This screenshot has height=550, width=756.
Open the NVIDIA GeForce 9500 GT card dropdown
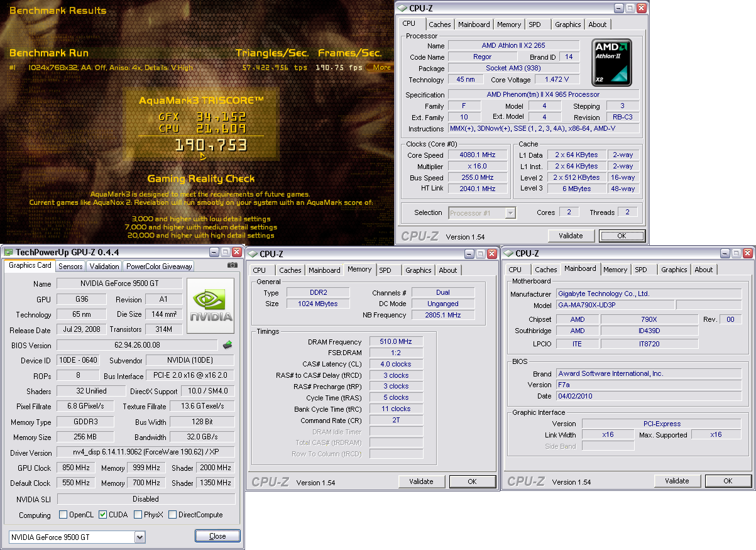pos(140,537)
